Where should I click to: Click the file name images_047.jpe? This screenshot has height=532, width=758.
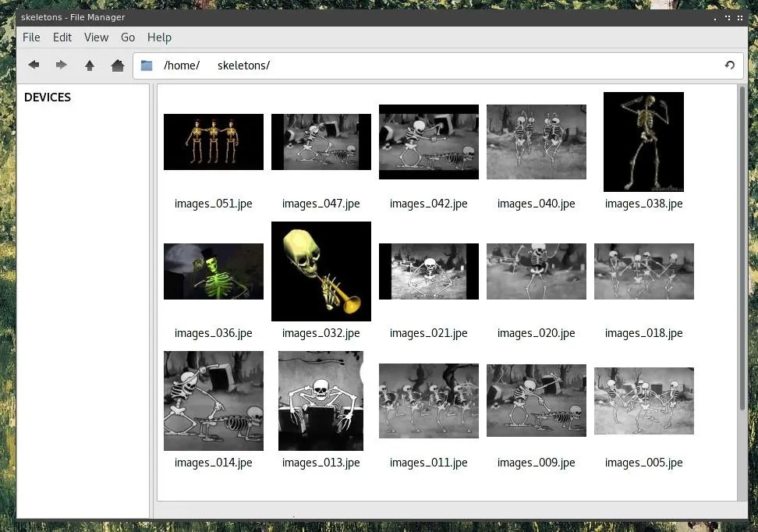[x=321, y=204]
